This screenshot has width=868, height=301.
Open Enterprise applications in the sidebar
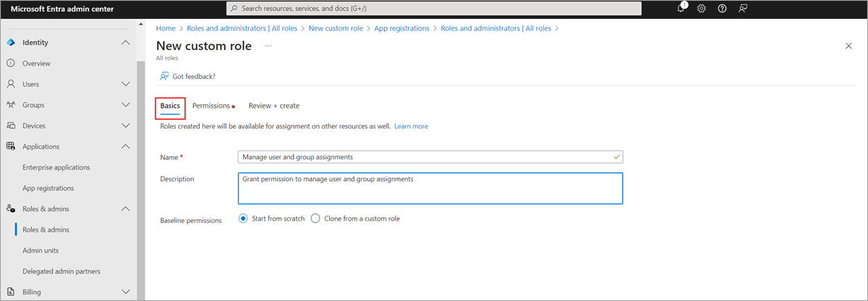(x=56, y=167)
